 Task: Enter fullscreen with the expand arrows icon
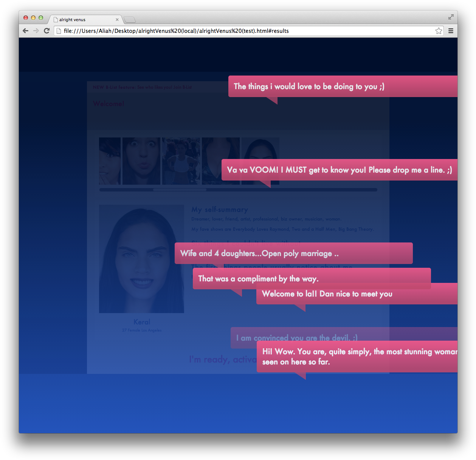tap(451, 17)
